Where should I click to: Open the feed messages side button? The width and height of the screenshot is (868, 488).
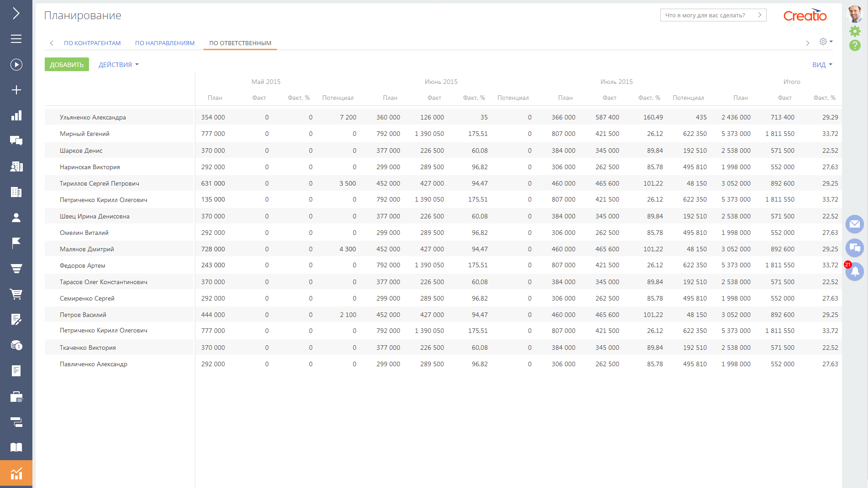(855, 248)
